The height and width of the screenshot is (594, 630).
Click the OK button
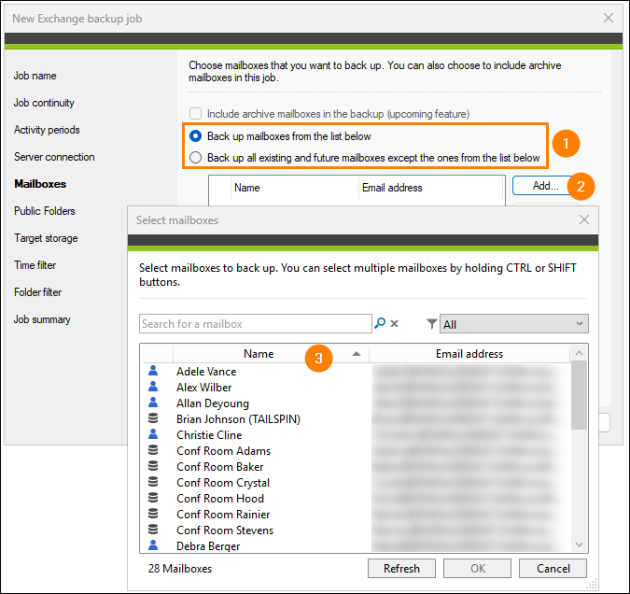(x=477, y=568)
